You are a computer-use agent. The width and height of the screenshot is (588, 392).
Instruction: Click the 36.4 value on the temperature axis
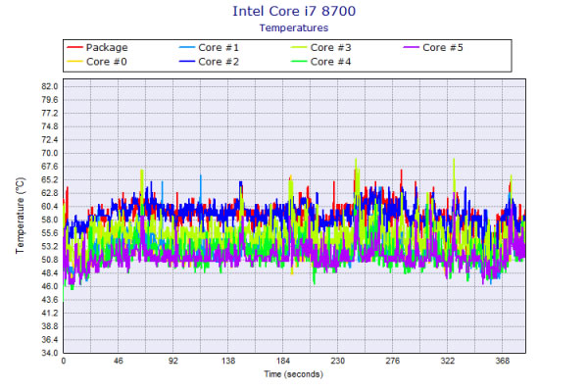50,339
